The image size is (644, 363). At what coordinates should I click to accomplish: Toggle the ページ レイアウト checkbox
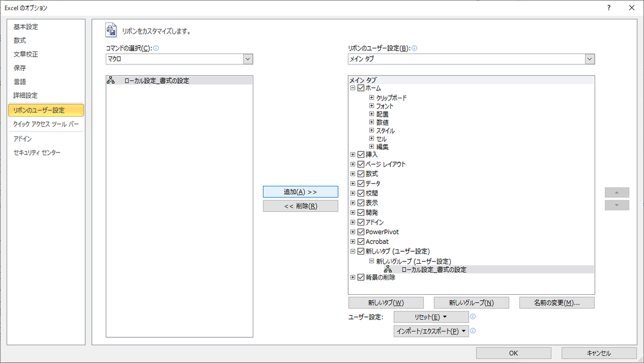[361, 164]
